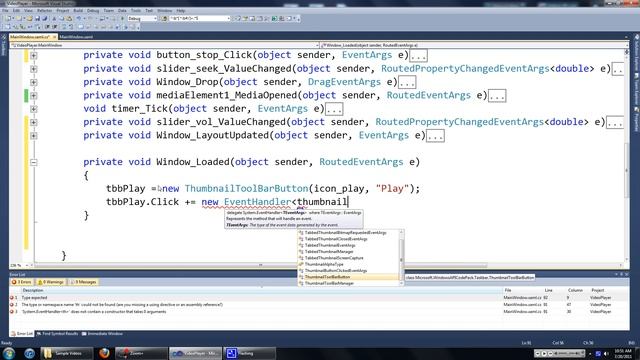Open the Tools menu
The image size is (640, 360).
pyautogui.click(x=136, y=10)
